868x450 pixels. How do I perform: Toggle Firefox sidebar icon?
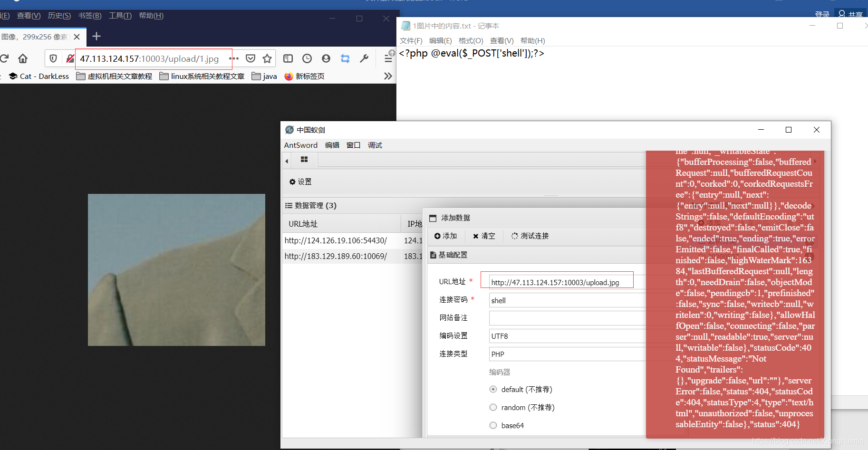[x=288, y=58]
